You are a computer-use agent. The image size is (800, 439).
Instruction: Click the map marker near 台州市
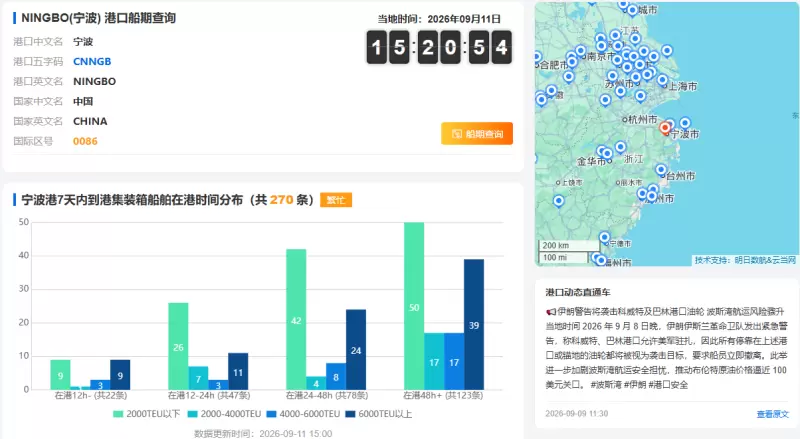[x=661, y=169]
